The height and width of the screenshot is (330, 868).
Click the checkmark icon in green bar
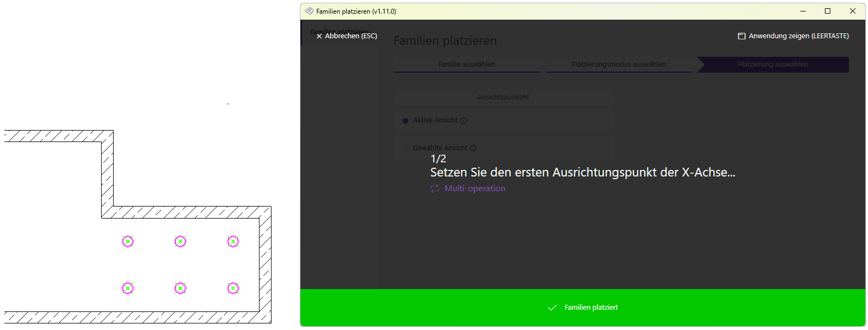pos(552,308)
